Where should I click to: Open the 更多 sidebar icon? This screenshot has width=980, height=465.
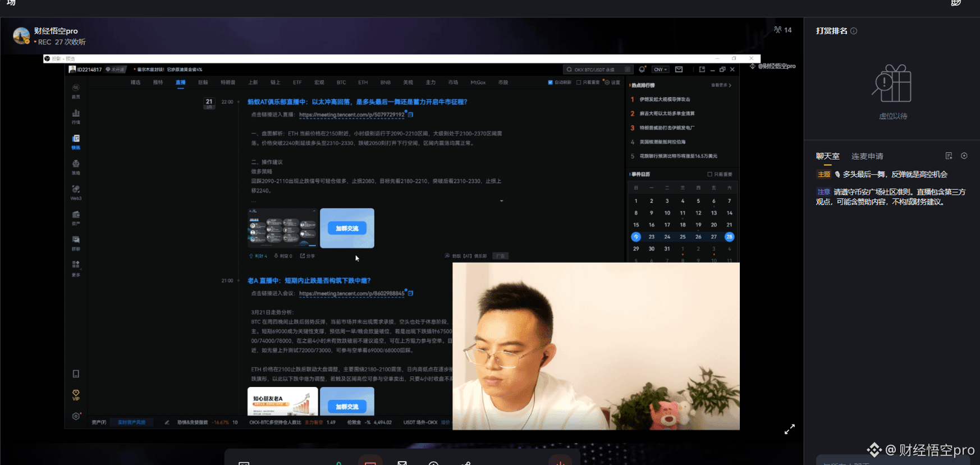tap(76, 265)
